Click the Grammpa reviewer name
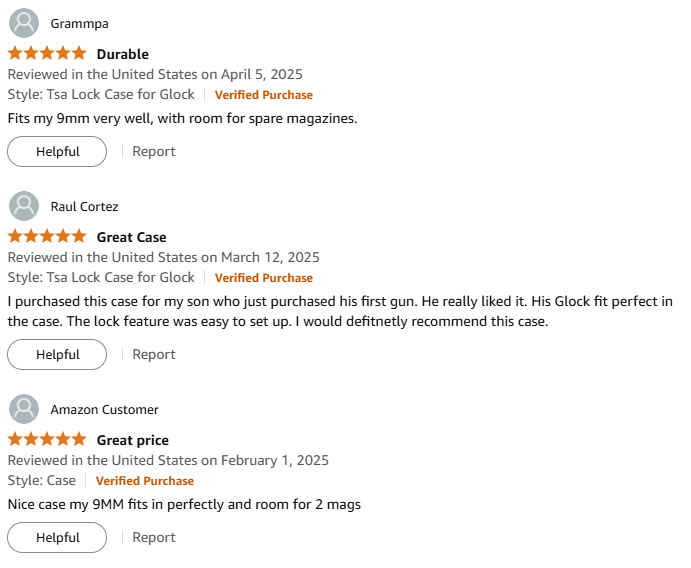691x568 pixels. tap(79, 23)
